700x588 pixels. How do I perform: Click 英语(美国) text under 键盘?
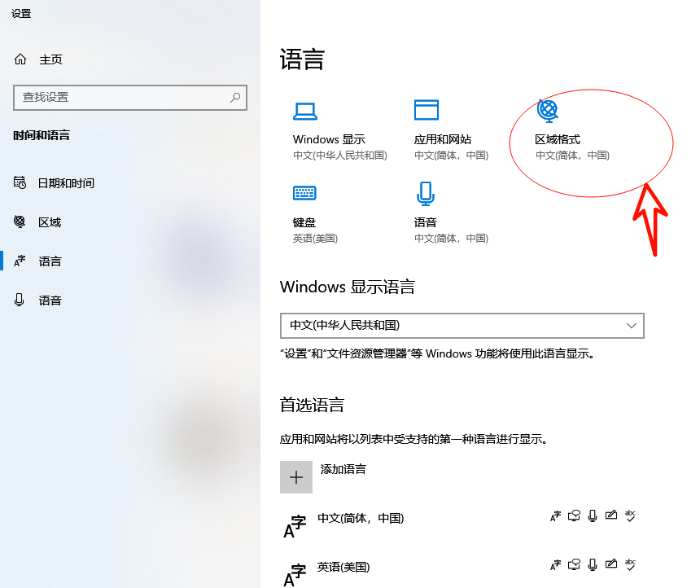tap(315, 238)
